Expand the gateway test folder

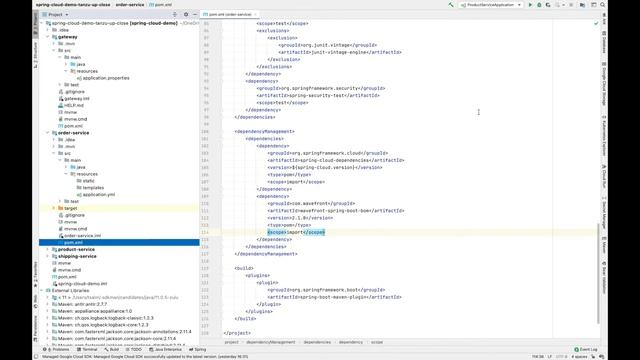[60, 85]
